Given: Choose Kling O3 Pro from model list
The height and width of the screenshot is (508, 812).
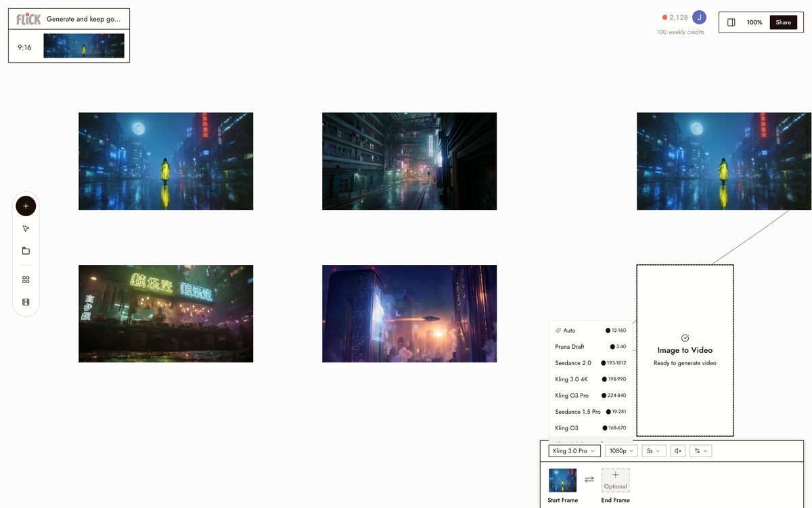Looking at the screenshot, I should tap(591, 396).
